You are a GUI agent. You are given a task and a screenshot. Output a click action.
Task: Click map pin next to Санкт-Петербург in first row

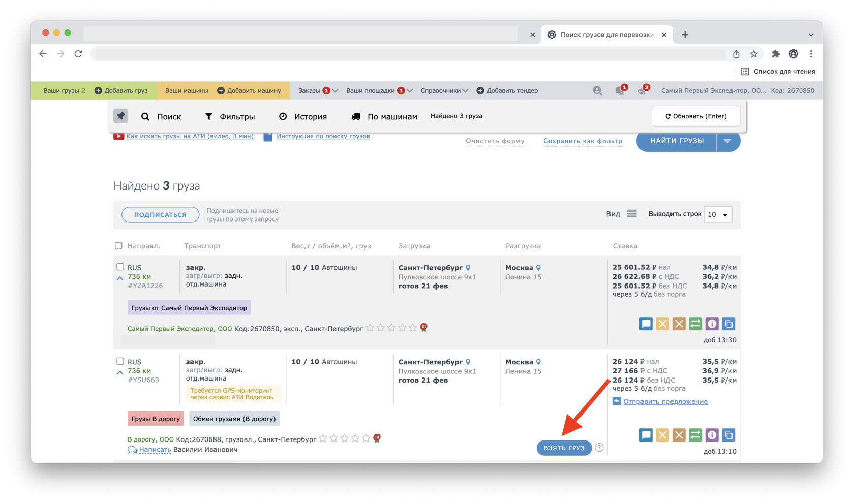[468, 268]
